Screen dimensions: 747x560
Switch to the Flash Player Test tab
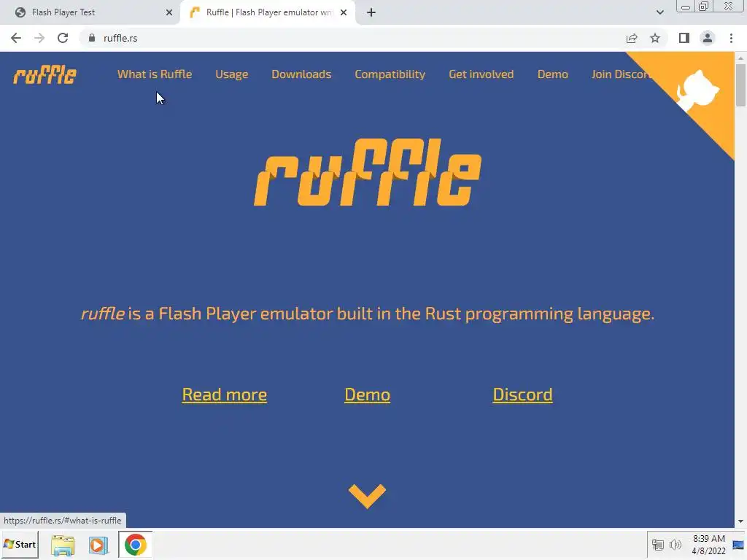pyautogui.click(x=90, y=12)
